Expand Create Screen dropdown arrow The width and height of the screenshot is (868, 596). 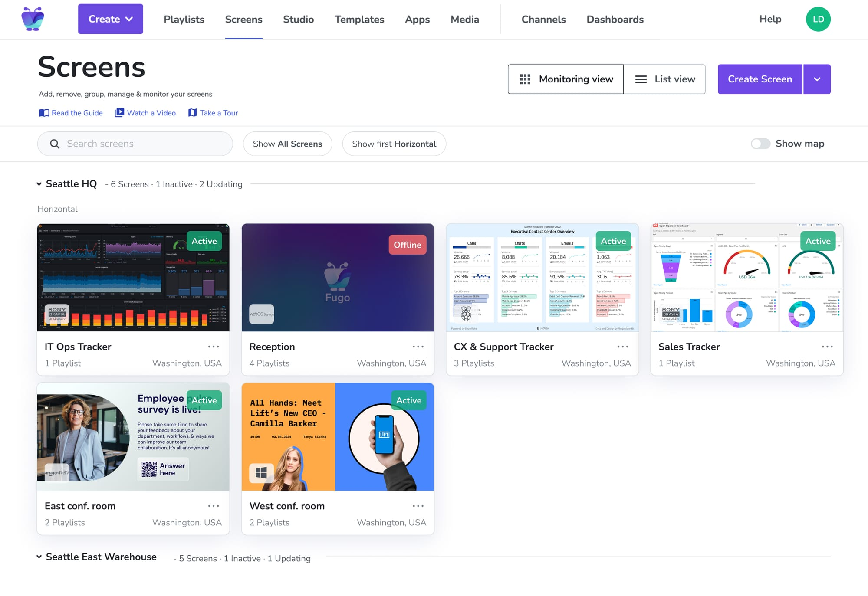point(817,79)
